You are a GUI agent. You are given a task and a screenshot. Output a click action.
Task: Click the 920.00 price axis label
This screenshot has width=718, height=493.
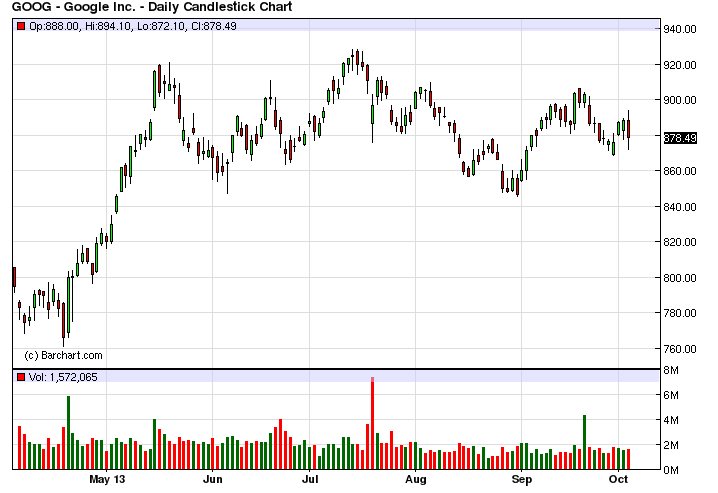pyautogui.click(x=680, y=65)
